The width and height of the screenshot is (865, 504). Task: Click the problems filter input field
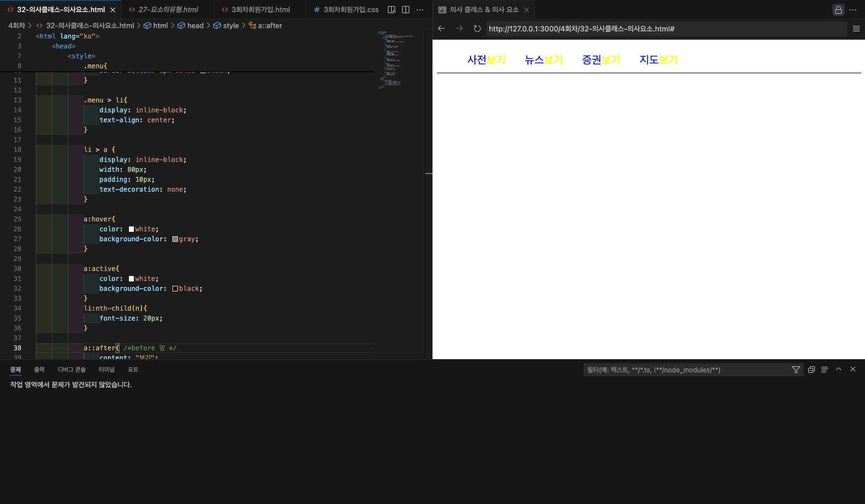click(686, 370)
